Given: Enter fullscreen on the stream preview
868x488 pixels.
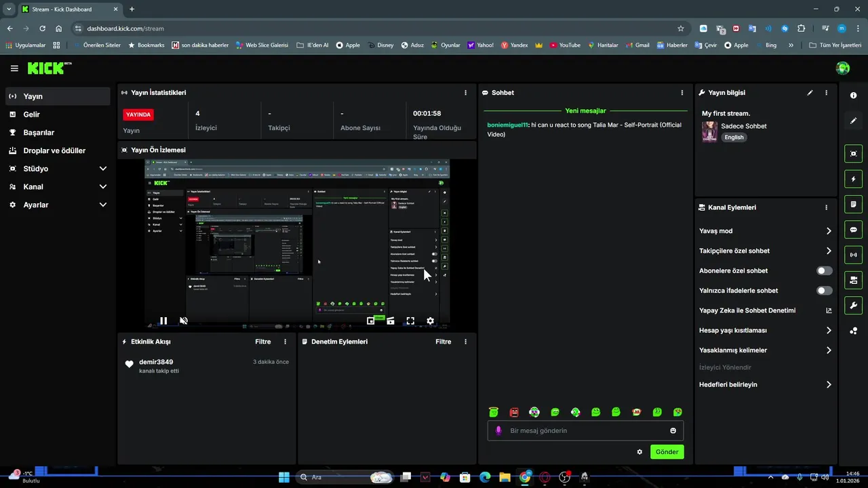Looking at the screenshot, I should (410, 321).
